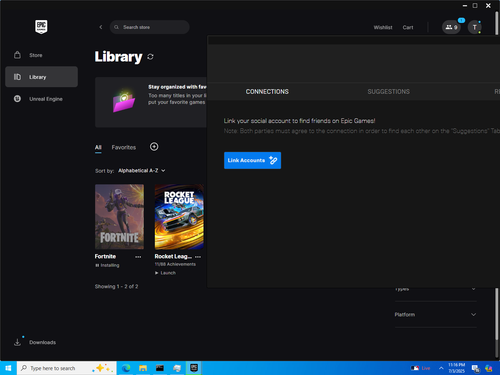Click Fortnite Installing status
Viewport: 500px width, 375px height.
pos(107,265)
